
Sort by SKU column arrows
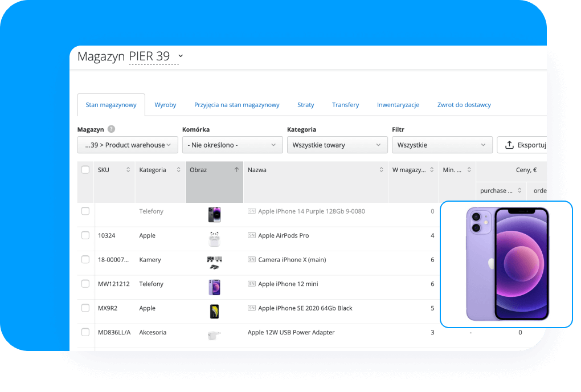coord(128,170)
